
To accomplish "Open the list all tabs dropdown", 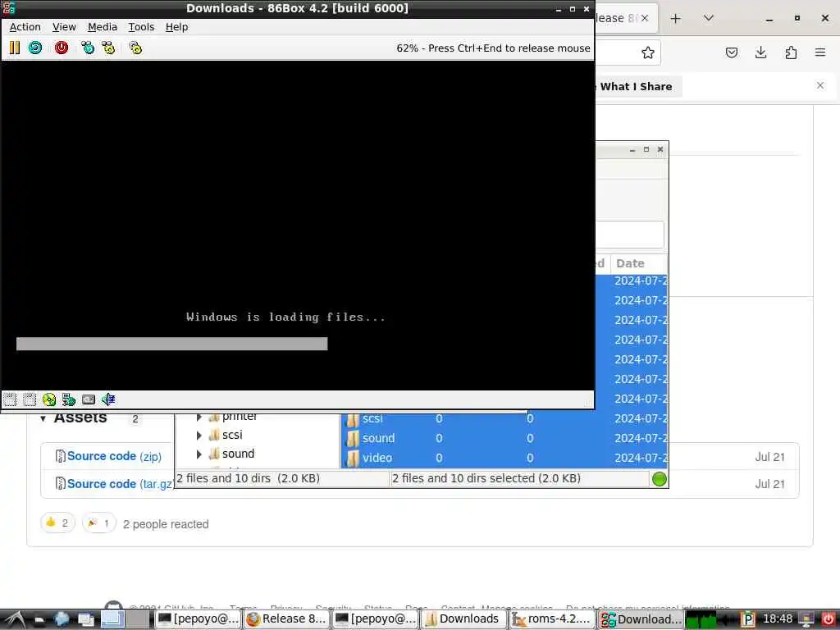I will [708, 18].
